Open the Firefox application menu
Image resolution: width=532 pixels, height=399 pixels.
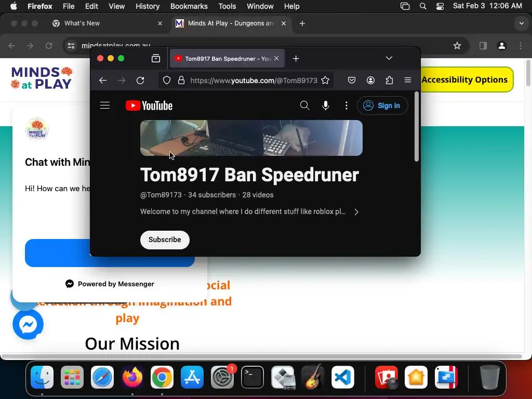click(39, 6)
